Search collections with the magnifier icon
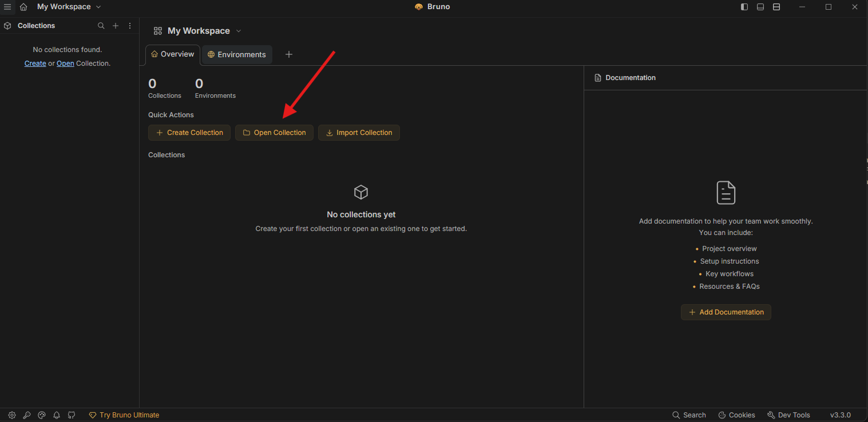Screen dimensions: 868x422 (101, 26)
